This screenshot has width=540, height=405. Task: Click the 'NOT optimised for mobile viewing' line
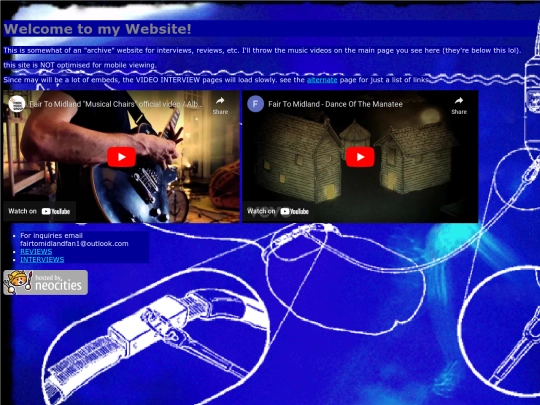(x=80, y=65)
